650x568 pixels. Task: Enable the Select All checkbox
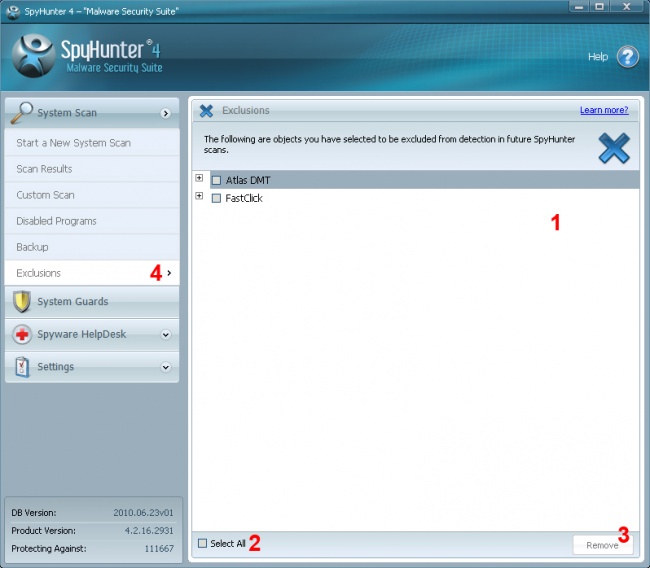pyautogui.click(x=203, y=544)
